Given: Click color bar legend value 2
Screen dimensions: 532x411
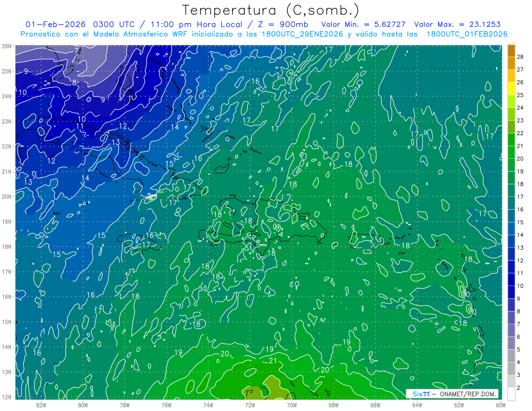Looking at the screenshot, I should pos(519,388).
